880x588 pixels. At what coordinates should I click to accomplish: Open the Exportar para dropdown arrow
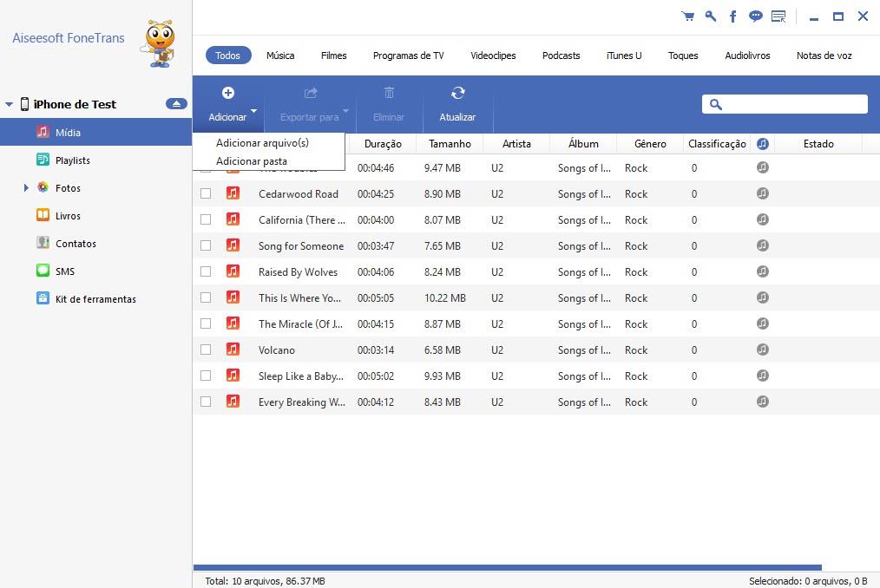[x=345, y=110]
